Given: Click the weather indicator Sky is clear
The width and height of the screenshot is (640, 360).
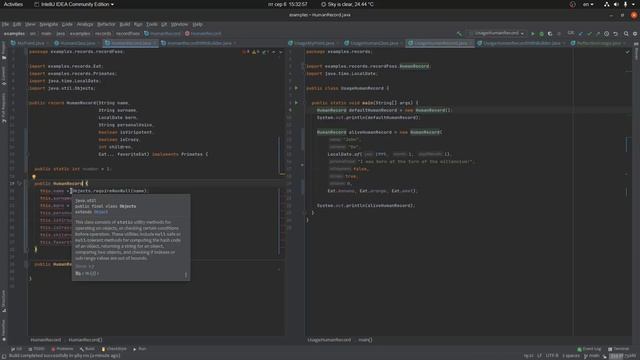Looking at the screenshot, I should click(x=347, y=4).
